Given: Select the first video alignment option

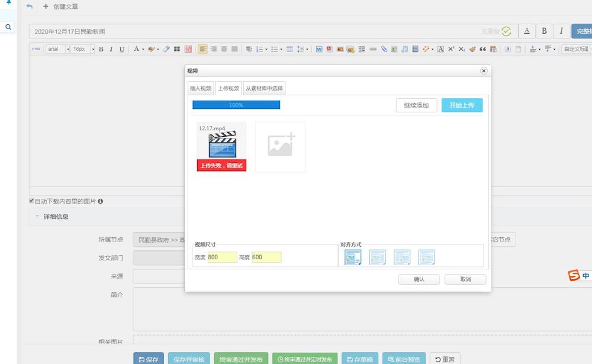Looking at the screenshot, I should [x=353, y=257].
